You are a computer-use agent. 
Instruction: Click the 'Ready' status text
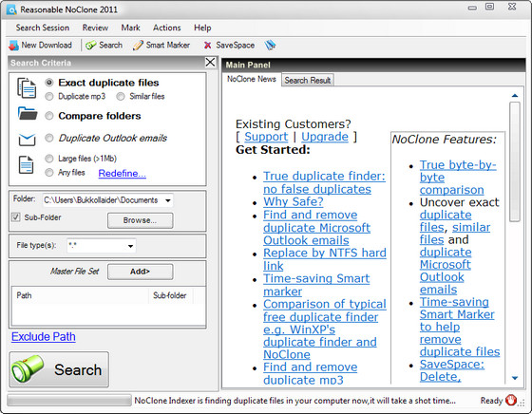coord(491,401)
